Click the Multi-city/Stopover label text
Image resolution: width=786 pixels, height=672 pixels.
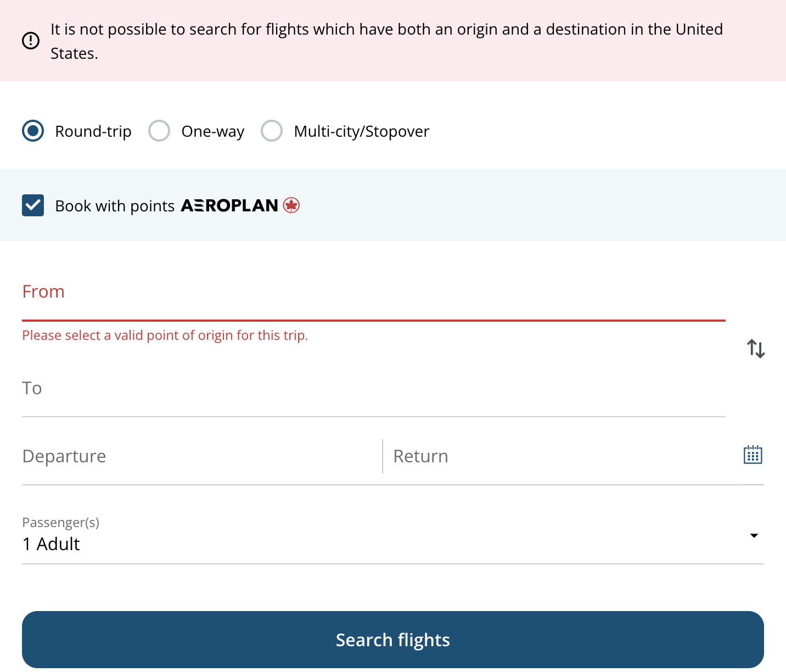(x=361, y=132)
